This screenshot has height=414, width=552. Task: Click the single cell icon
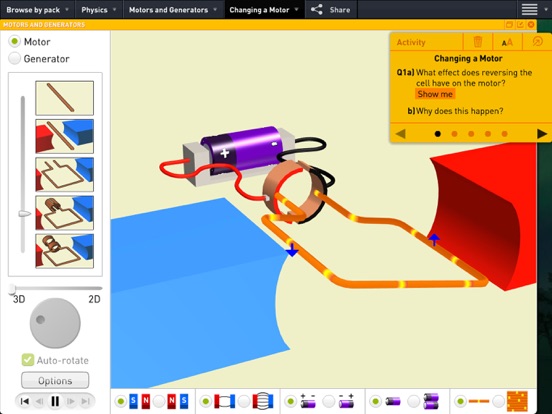[393, 401]
